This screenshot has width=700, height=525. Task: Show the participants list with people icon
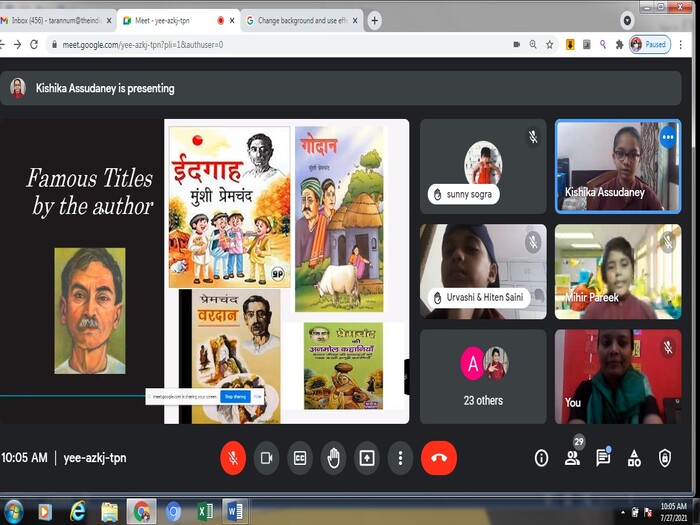572,458
